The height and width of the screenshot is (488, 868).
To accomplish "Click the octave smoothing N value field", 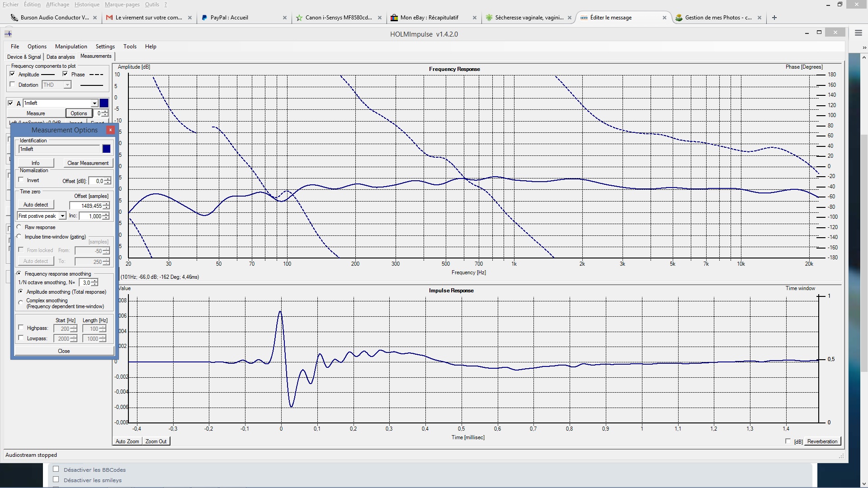I will coord(85,282).
